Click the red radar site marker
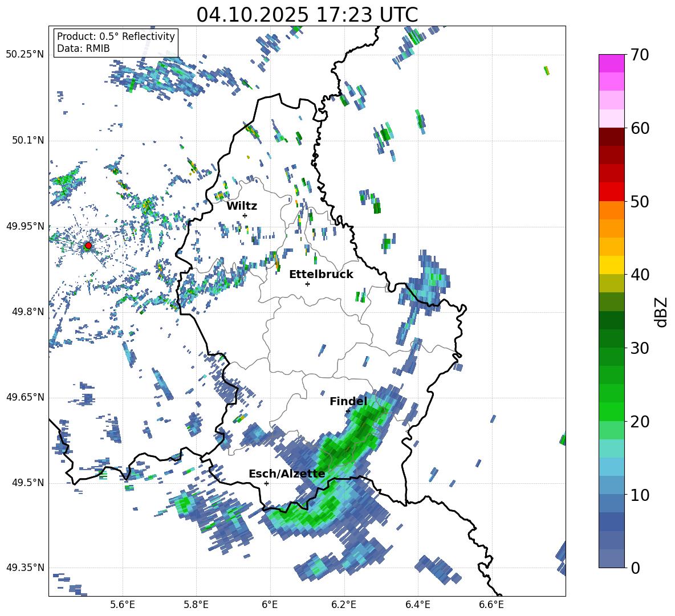Viewport: 675px width, 616px height. (88, 246)
